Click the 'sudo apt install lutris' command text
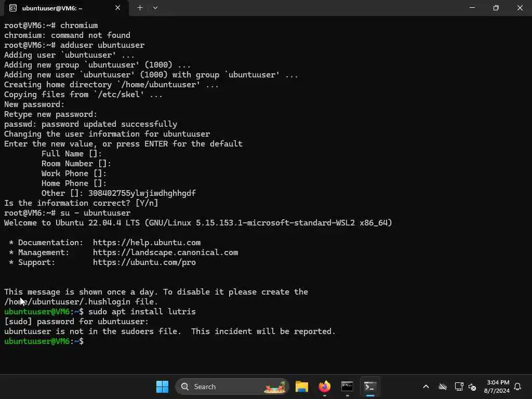Image resolution: width=532 pixels, height=399 pixels. [x=142, y=312]
